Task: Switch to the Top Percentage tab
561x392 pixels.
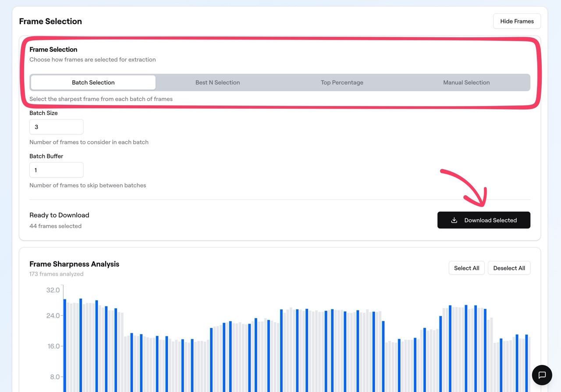Action: pyautogui.click(x=342, y=82)
